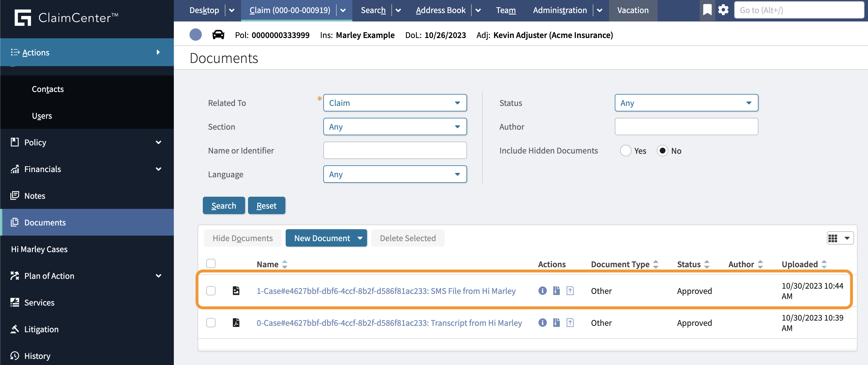Click the PDF icon beside the Transcript document
This screenshot has height=365, width=868.
pos(236,323)
